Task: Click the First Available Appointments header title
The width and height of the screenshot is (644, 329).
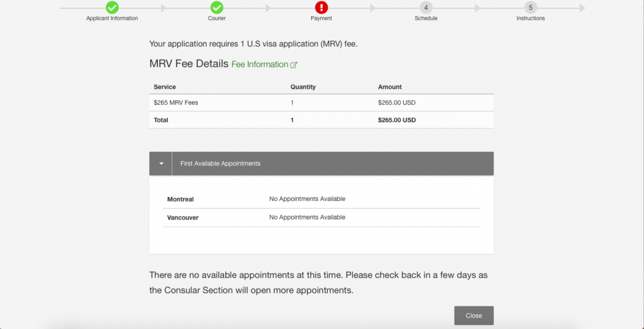Action: tap(220, 164)
